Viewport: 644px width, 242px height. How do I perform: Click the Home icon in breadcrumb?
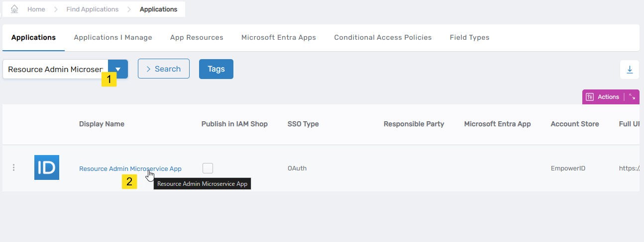click(14, 9)
